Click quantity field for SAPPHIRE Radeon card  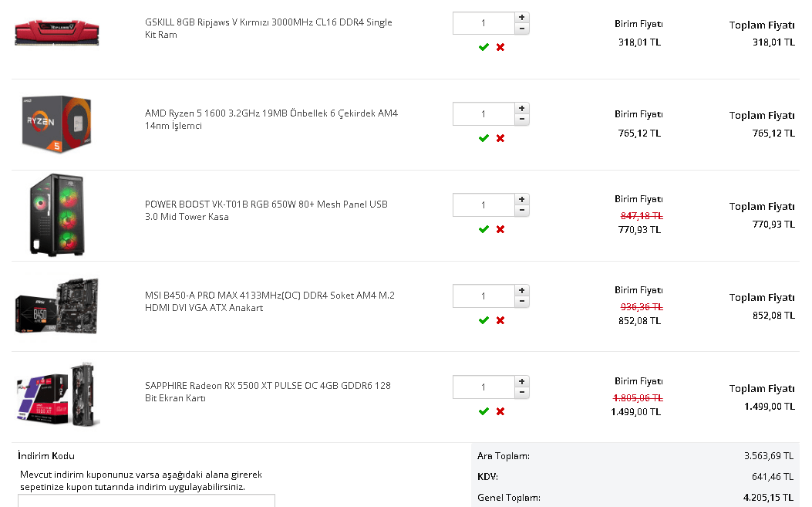point(483,387)
